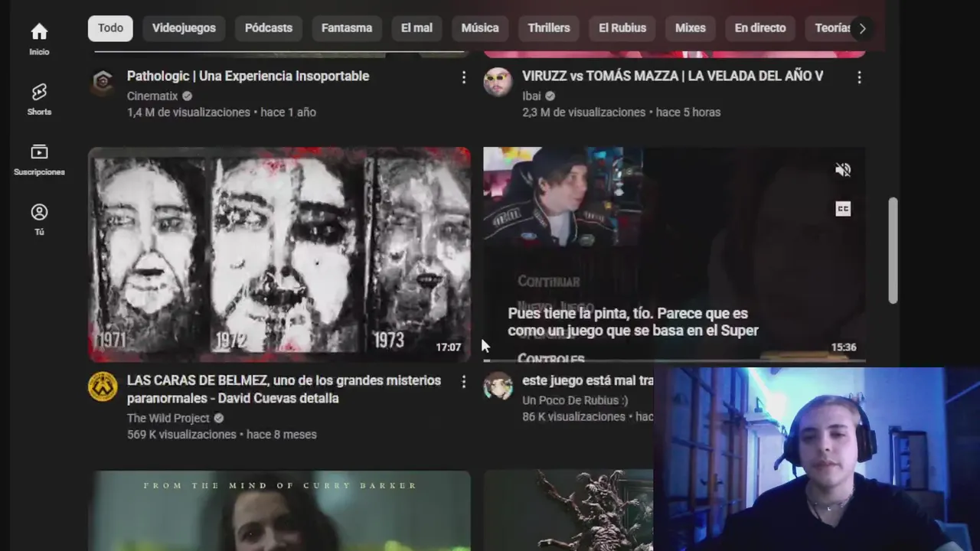
Task: Select the Thrillers filter chip
Action: click(x=549, y=28)
